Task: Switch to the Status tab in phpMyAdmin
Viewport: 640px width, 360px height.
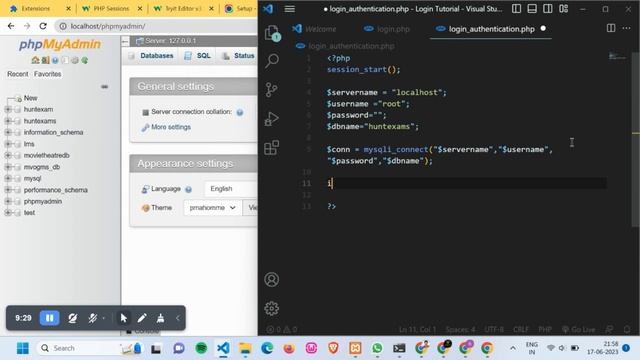Action: click(238, 56)
